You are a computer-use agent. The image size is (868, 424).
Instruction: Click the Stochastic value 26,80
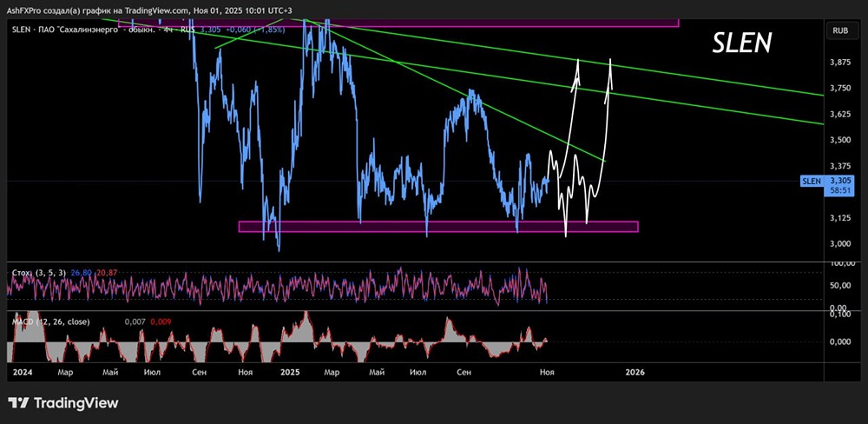[82, 273]
